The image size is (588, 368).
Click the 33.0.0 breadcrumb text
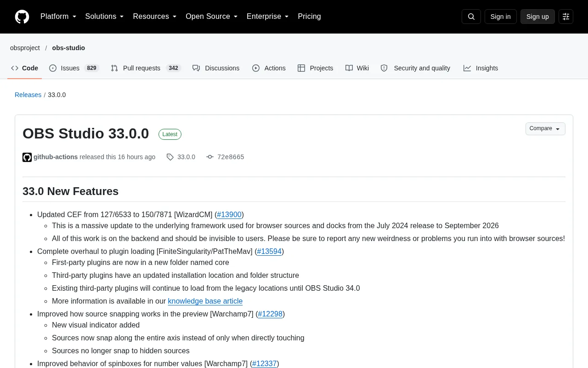pyautogui.click(x=57, y=95)
